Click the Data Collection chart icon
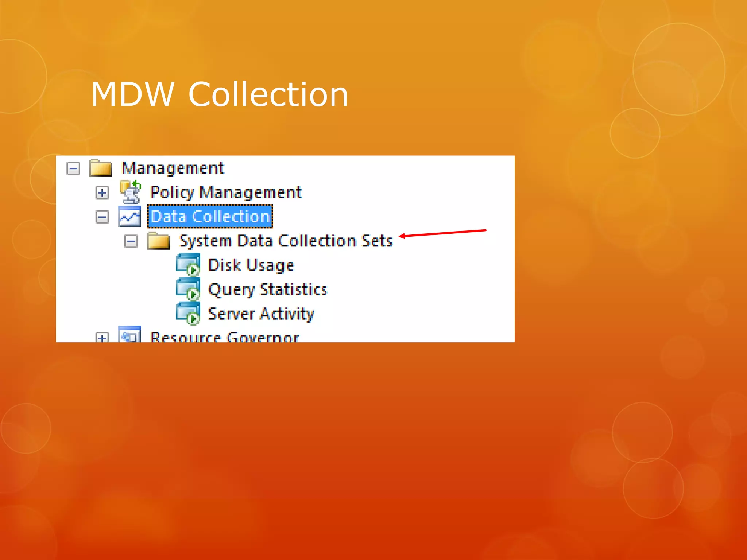The width and height of the screenshot is (747, 560). pos(129,217)
